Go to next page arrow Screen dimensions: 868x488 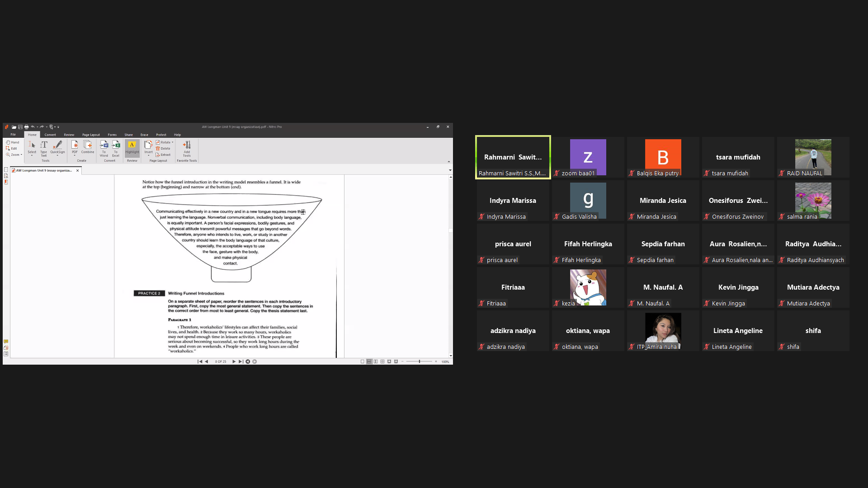[234, 361]
